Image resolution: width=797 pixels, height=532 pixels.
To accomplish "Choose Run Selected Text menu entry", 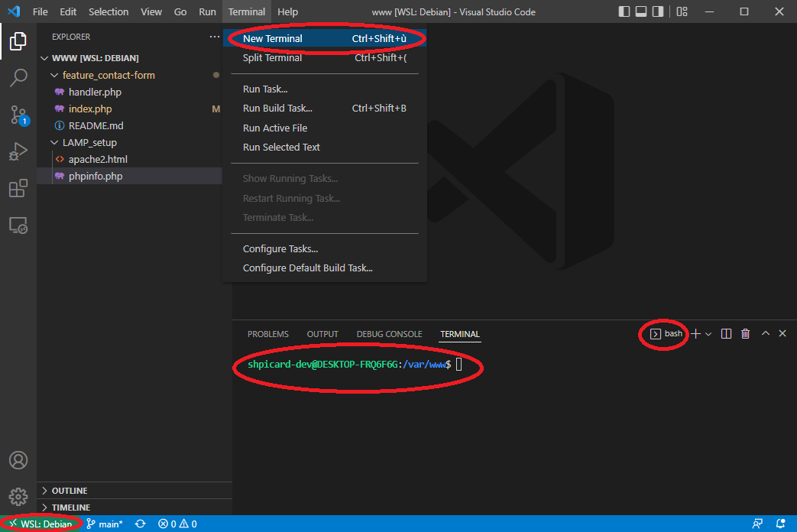I will [x=325, y=148].
